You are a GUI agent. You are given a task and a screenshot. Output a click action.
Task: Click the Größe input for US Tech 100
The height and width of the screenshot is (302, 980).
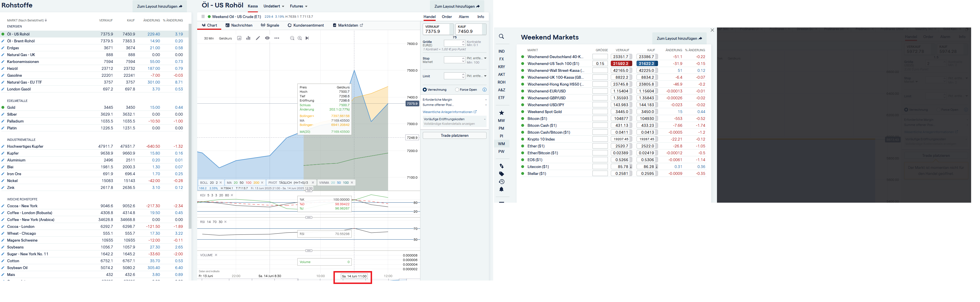(x=600, y=64)
